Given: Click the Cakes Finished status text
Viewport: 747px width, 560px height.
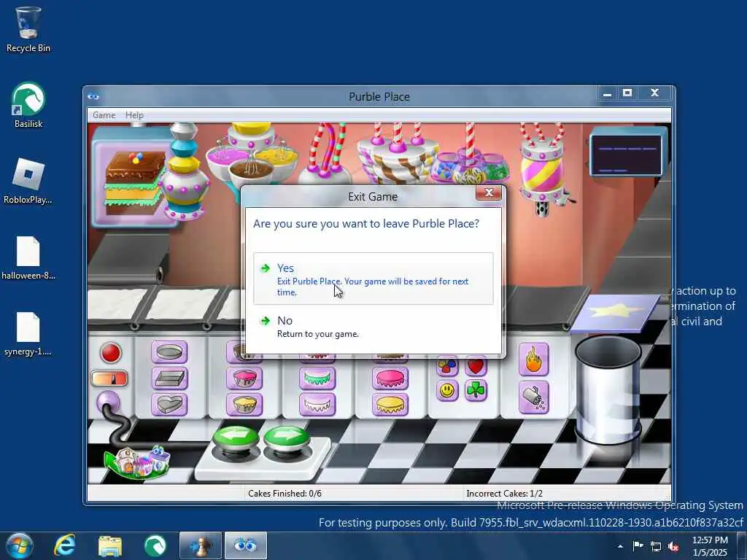Looking at the screenshot, I should click(x=285, y=494).
